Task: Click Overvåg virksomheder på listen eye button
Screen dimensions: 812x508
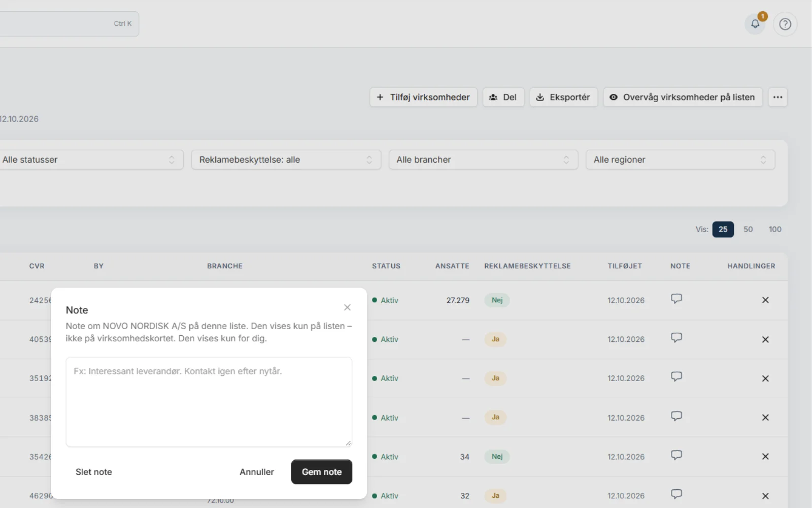Action: tap(683, 97)
